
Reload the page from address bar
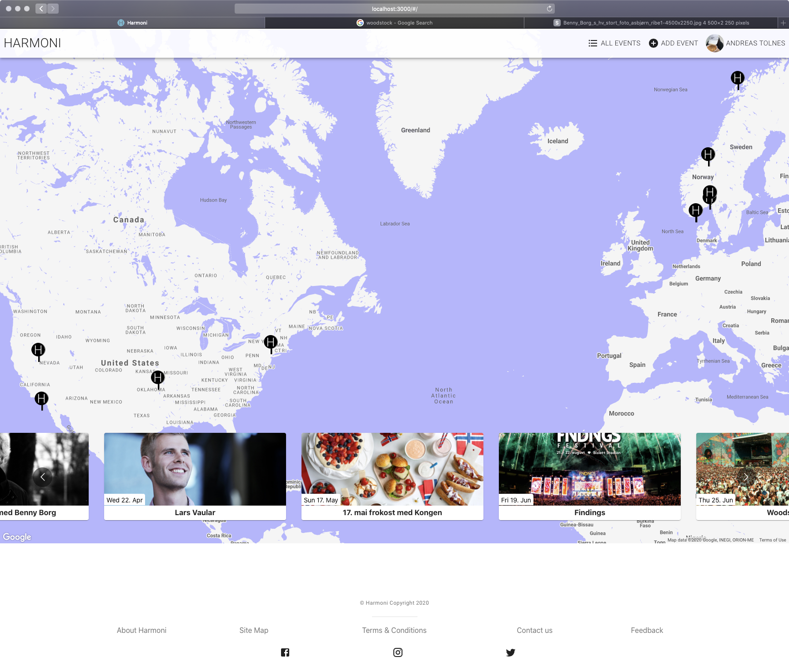tap(549, 9)
